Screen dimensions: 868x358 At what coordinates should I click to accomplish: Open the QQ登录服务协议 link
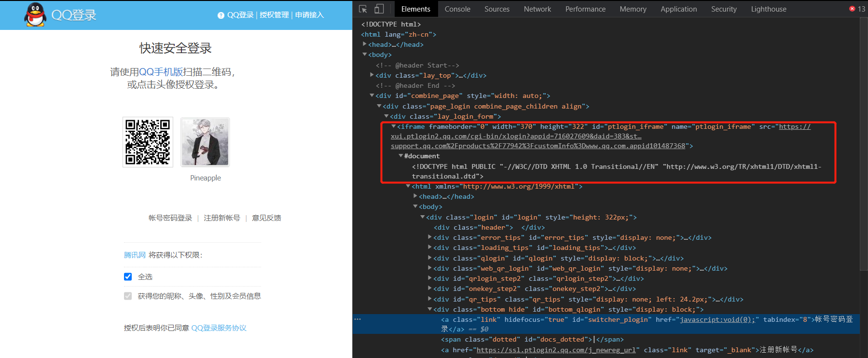click(x=219, y=328)
